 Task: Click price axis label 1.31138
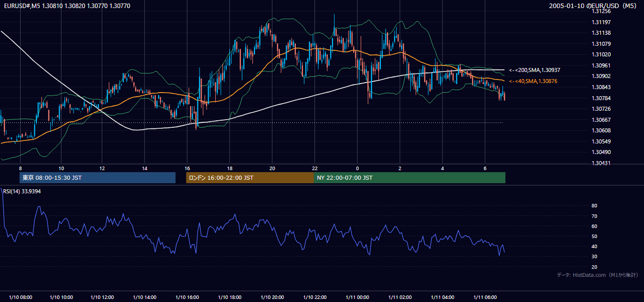[x=601, y=33]
